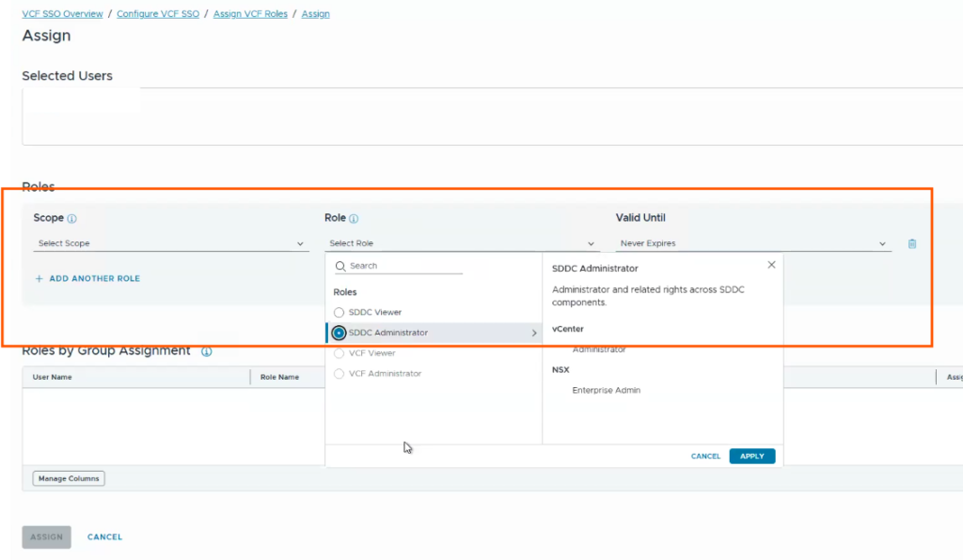Click the Roles heading in popup
This screenshot has width=963, height=560.
(344, 292)
